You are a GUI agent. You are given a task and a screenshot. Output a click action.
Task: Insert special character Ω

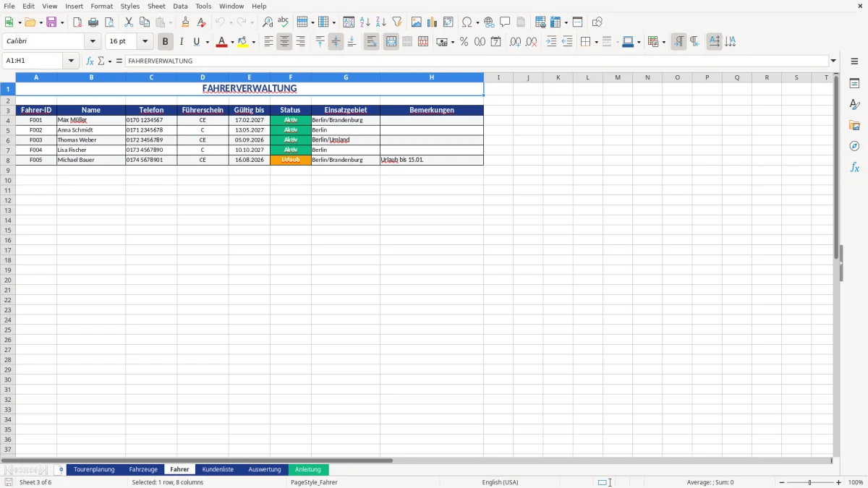pos(467,22)
